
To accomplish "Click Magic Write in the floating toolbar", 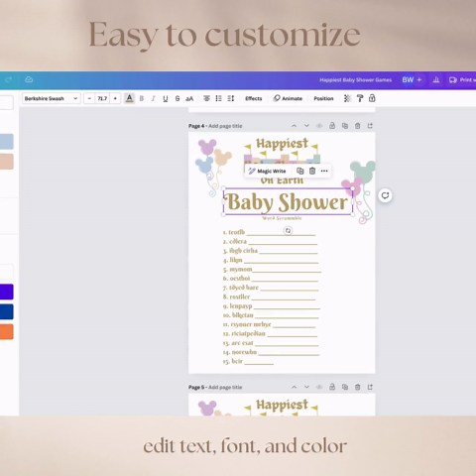I will tap(267, 171).
